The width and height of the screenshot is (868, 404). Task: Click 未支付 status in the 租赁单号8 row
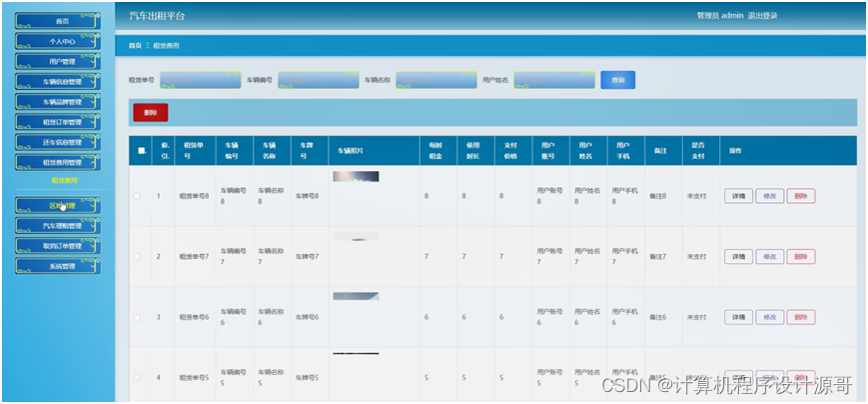696,196
